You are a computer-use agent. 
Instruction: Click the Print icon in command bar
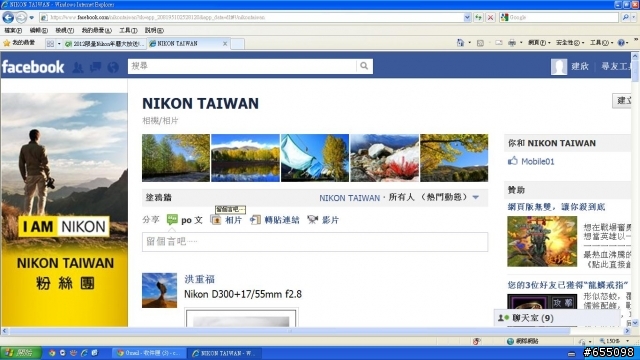(x=512, y=42)
